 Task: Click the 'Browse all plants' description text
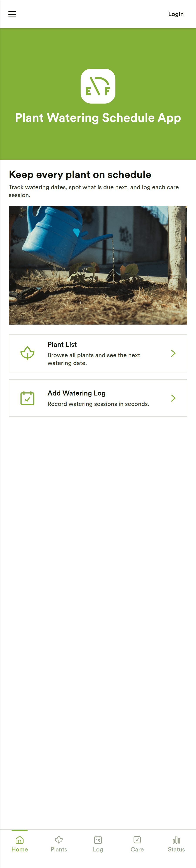click(94, 359)
